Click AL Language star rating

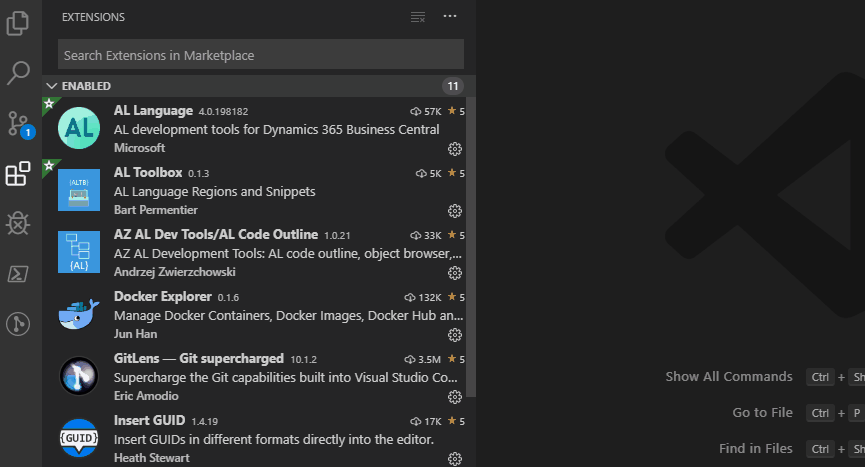(456, 111)
